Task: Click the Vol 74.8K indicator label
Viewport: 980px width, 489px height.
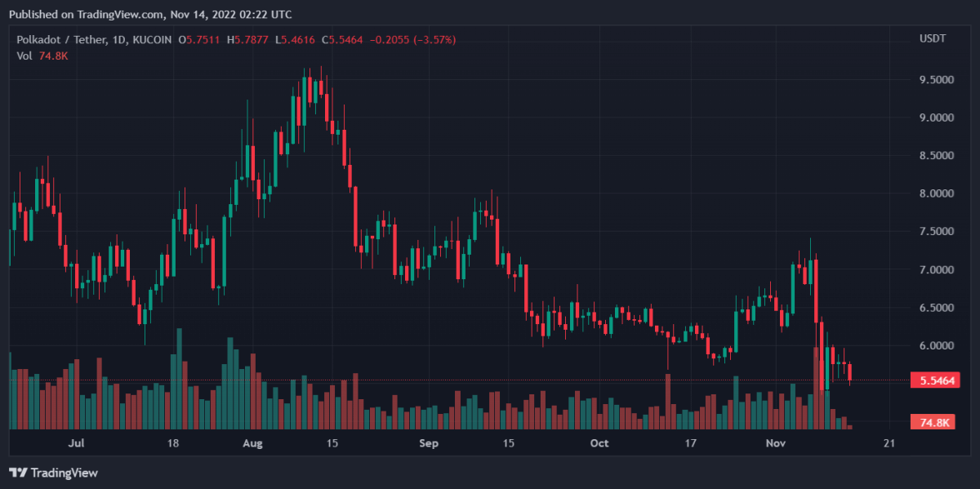Action: [x=42, y=56]
